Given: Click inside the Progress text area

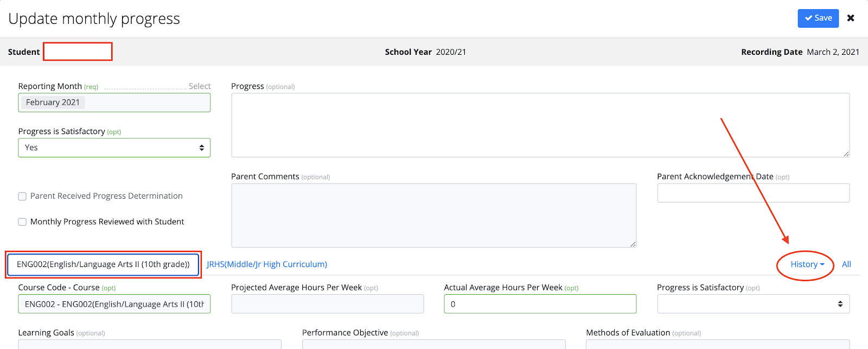Looking at the screenshot, I should point(540,125).
